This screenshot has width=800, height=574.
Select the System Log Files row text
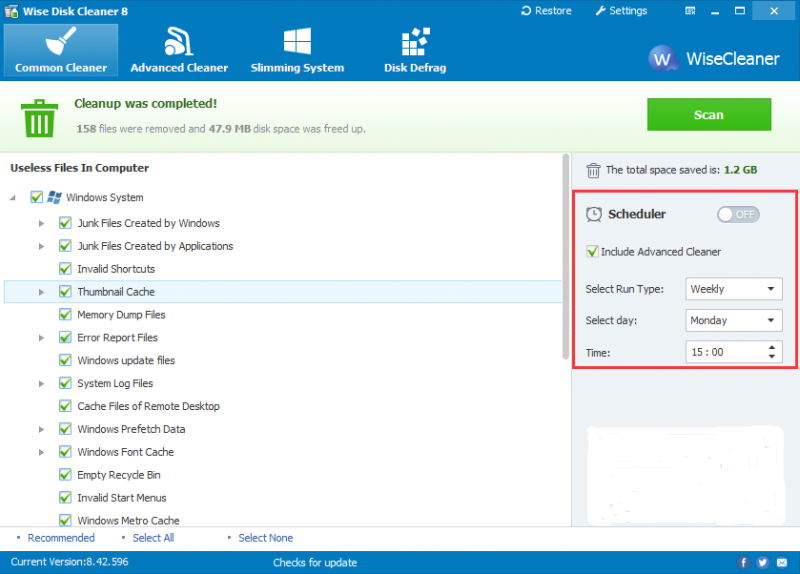115,383
